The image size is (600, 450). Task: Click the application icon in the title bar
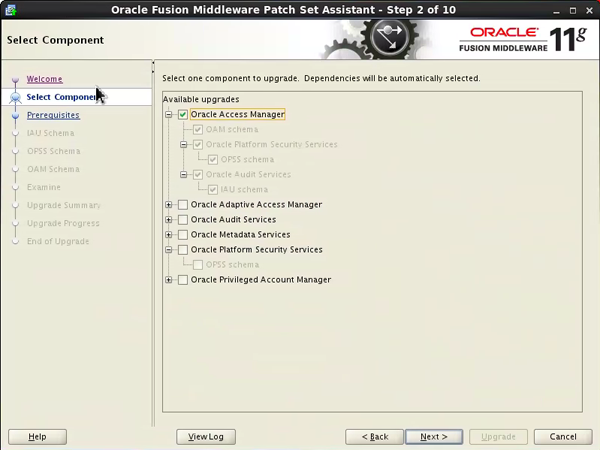[11, 10]
